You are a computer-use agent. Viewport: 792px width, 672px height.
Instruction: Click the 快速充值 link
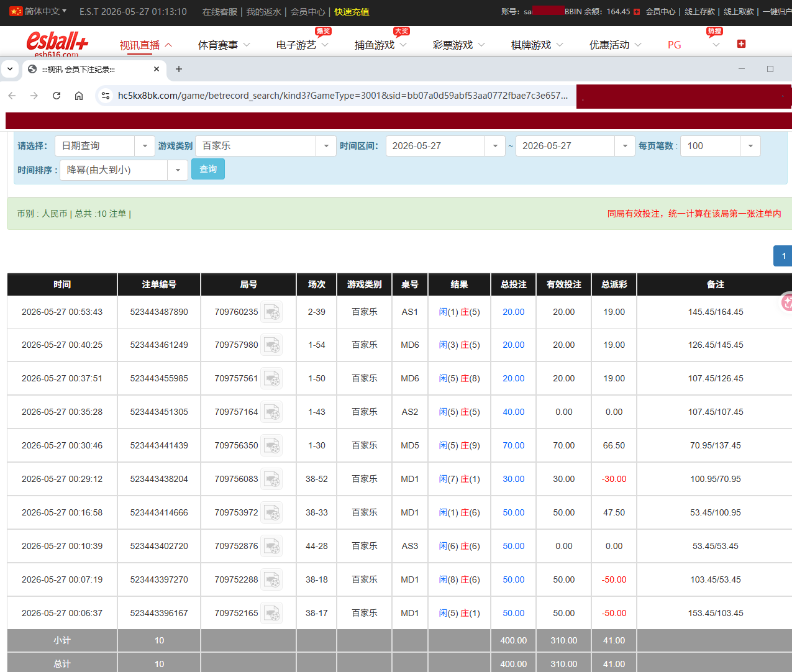click(x=352, y=12)
